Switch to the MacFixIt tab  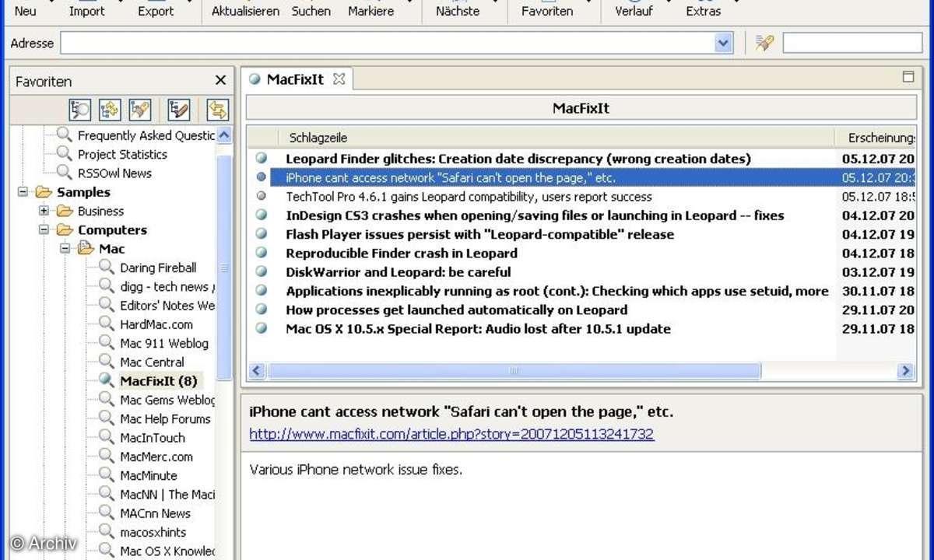pyautogui.click(x=295, y=79)
